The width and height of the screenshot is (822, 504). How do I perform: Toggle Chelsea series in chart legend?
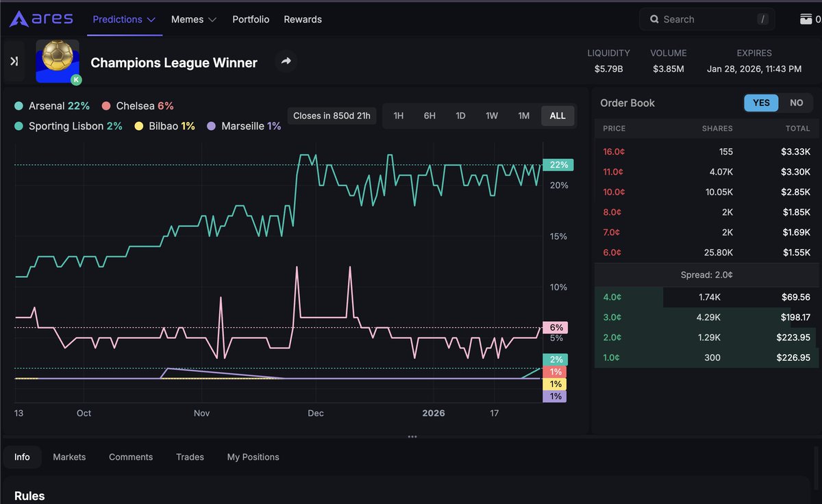[x=138, y=105]
